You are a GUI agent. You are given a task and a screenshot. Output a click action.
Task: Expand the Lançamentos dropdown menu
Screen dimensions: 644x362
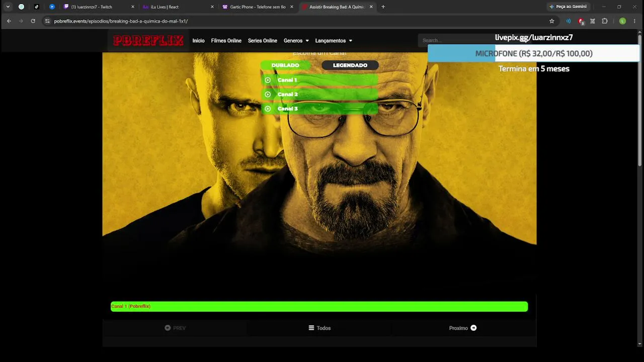pos(334,41)
